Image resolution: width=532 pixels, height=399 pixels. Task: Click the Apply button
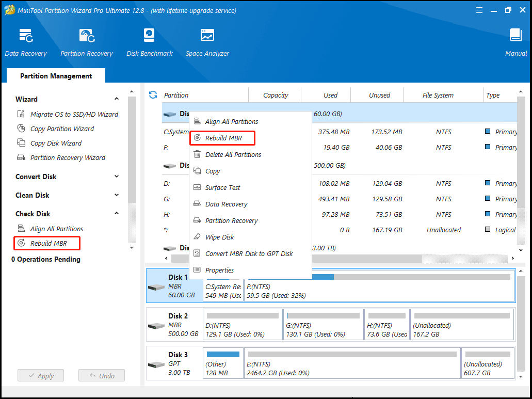[x=41, y=376]
